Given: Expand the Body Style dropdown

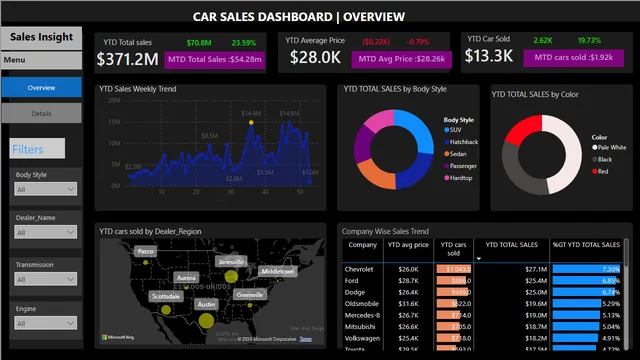Looking at the screenshot, I should [x=46, y=189].
